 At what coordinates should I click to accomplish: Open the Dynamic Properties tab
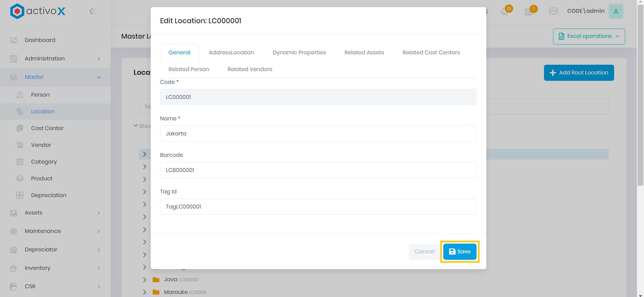299,53
